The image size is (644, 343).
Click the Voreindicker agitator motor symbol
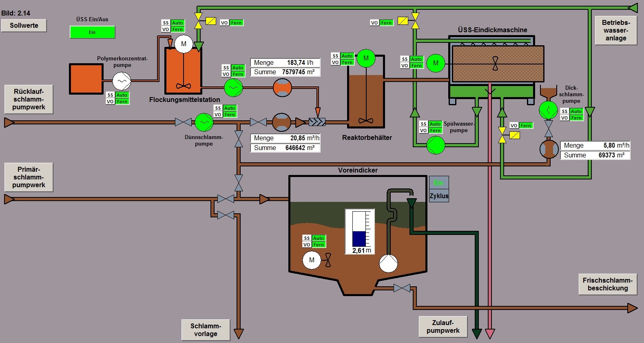(312, 260)
